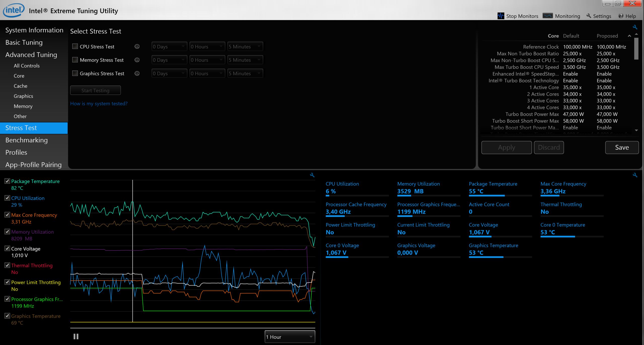Image resolution: width=644 pixels, height=345 pixels.
Task: Select All Controls under Advanced Tuning
Action: coord(27,66)
